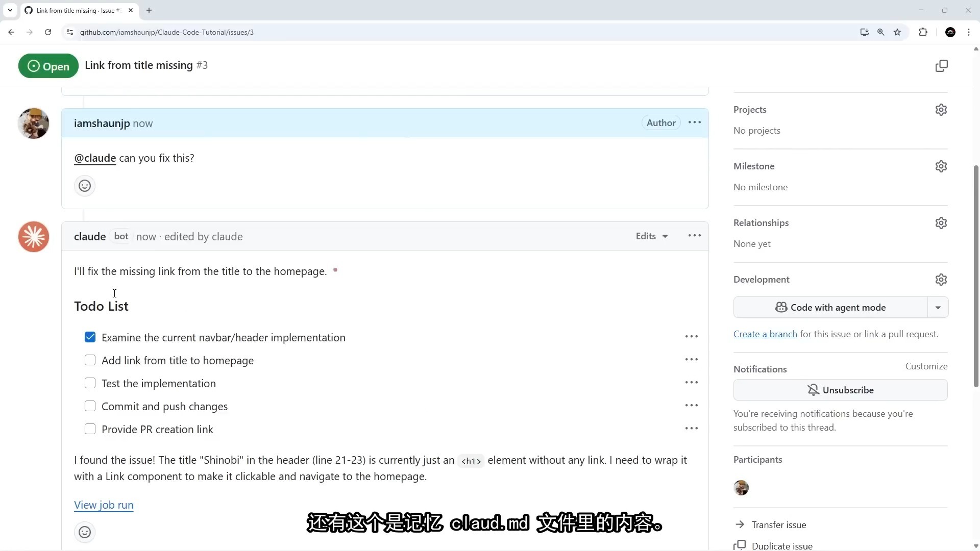The image size is (980, 551).
Task: Bookmark this page with star icon
Action: (x=897, y=32)
